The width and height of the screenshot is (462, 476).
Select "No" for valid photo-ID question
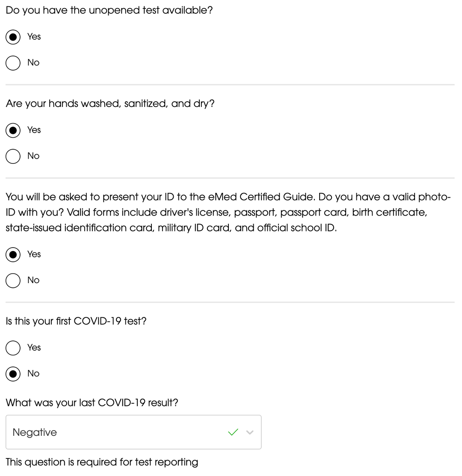coord(13,280)
